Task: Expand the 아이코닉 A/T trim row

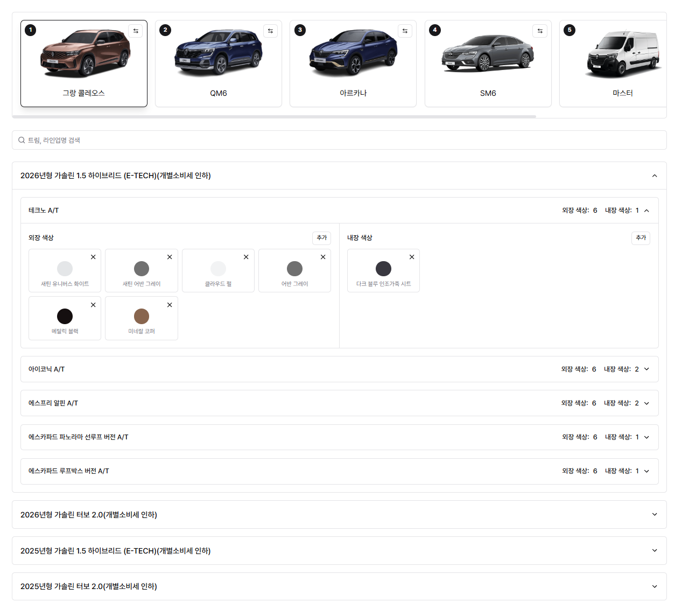Action: [646, 369]
